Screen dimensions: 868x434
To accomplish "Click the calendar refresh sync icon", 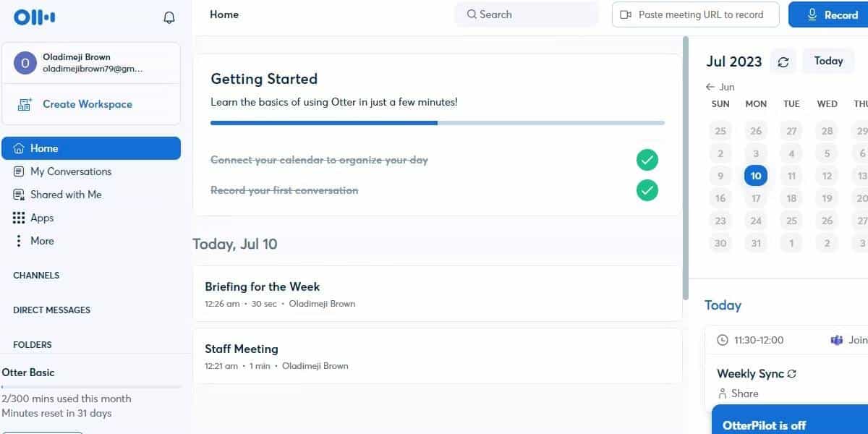I will (x=783, y=62).
